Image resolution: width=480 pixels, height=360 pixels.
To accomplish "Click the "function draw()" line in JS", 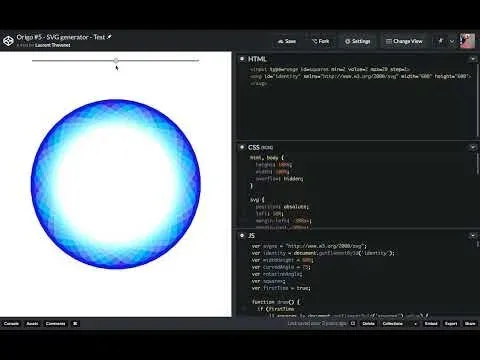I will pos(276,302).
